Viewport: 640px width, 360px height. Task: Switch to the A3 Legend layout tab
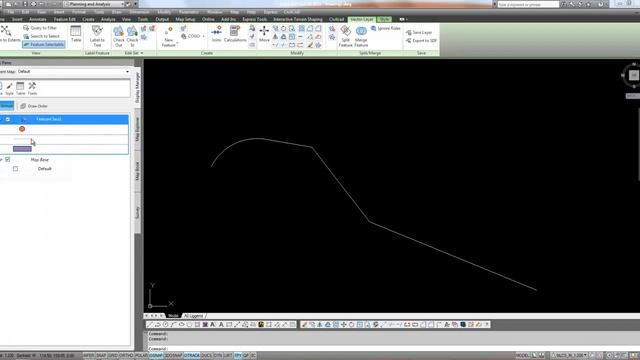click(193, 316)
